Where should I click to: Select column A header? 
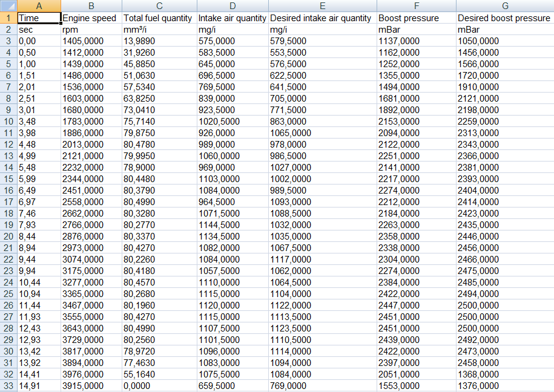coord(39,5)
